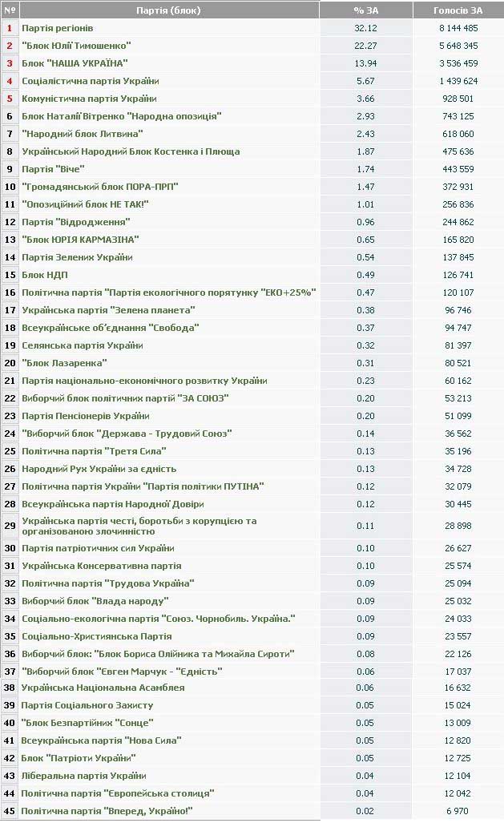Image resolution: width=504 pixels, height=823 pixels.
Task: Click Блок 'НАША УКРАЇНА' name
Action: pyautogui.click(x=75, y=63)
